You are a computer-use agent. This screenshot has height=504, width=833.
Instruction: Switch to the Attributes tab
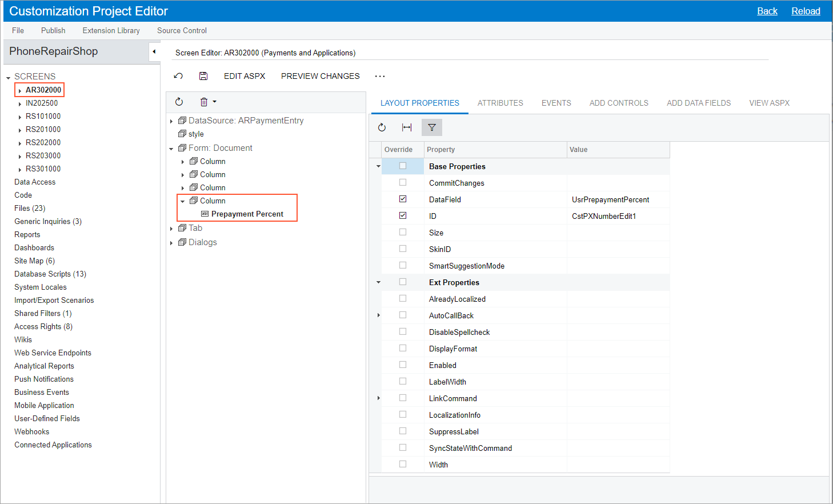pyautogui.click(x=500, y=103)
